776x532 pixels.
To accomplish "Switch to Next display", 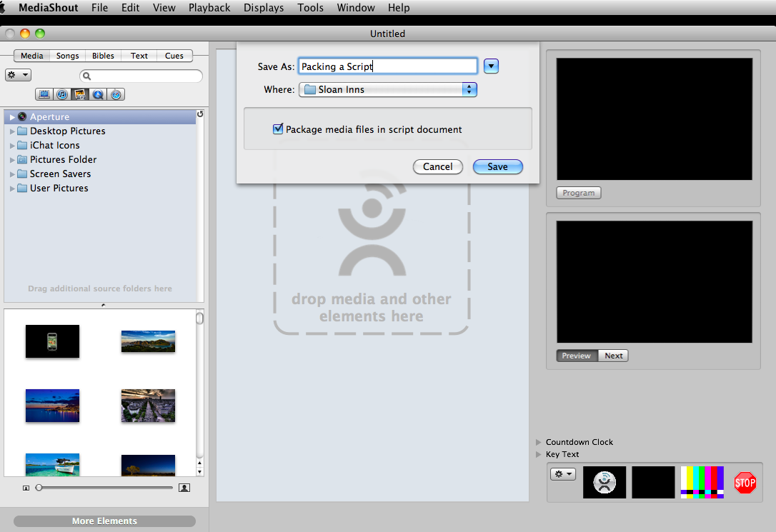I will click(x=613, y=356).
